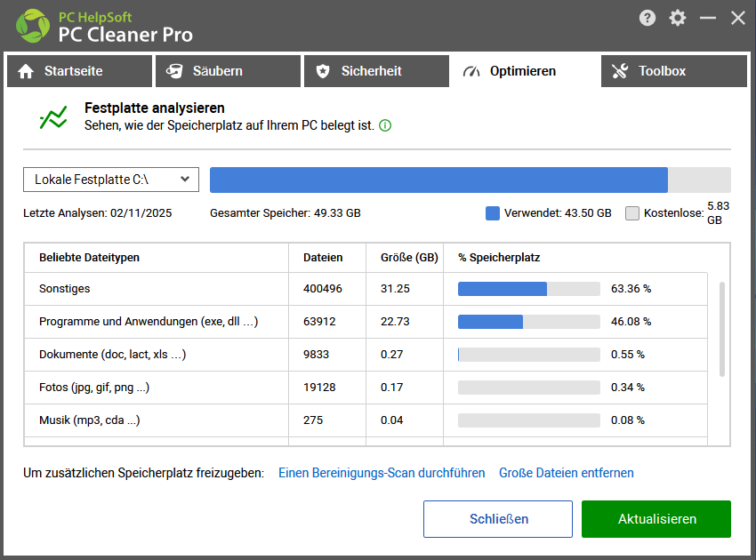Click the file count 400496

point(323,289)
